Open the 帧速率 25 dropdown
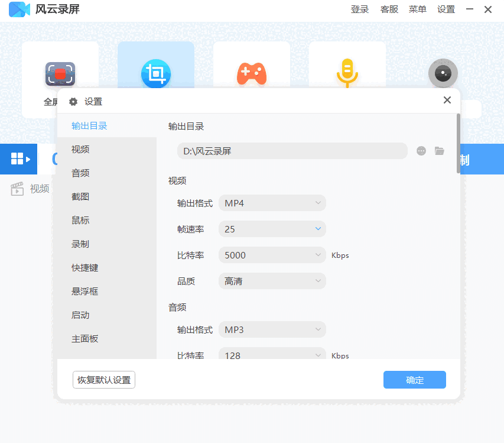 [272, 229]
